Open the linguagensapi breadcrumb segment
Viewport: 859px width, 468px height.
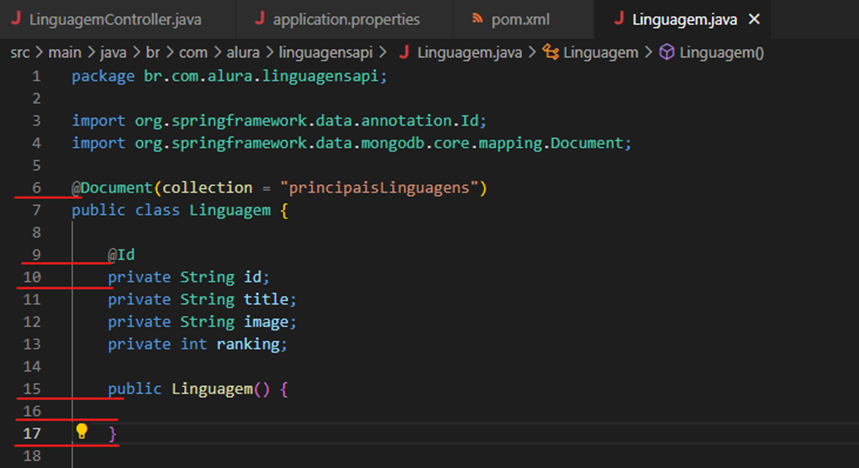click(326, 53)
